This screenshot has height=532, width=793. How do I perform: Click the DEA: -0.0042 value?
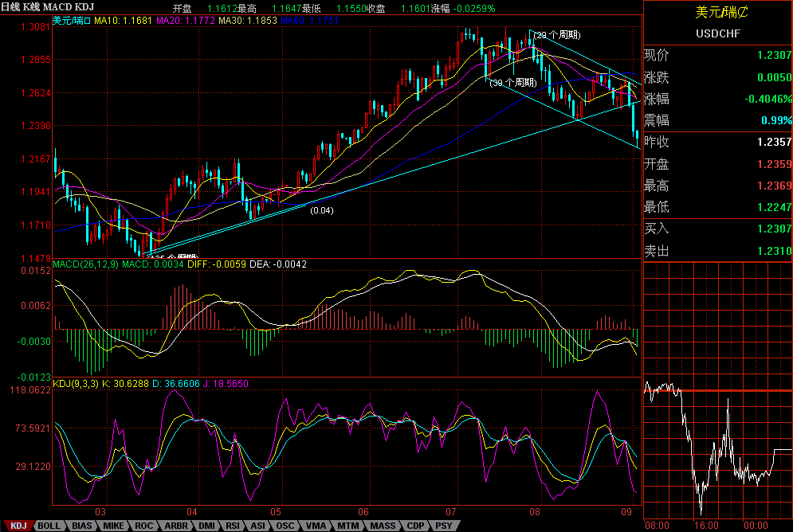click(278, 264)
